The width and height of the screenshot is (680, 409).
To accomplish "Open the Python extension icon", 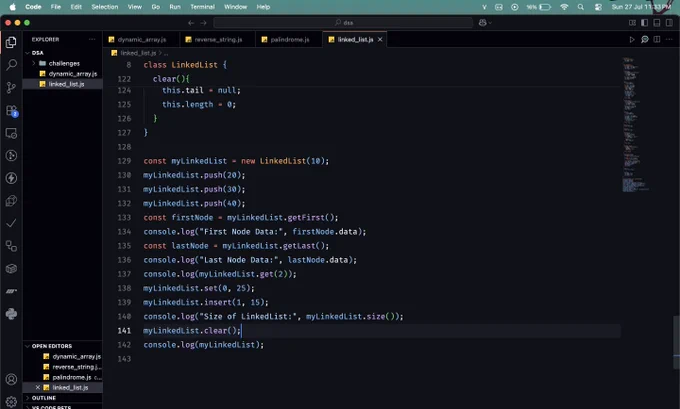I will tap(11, 314).
